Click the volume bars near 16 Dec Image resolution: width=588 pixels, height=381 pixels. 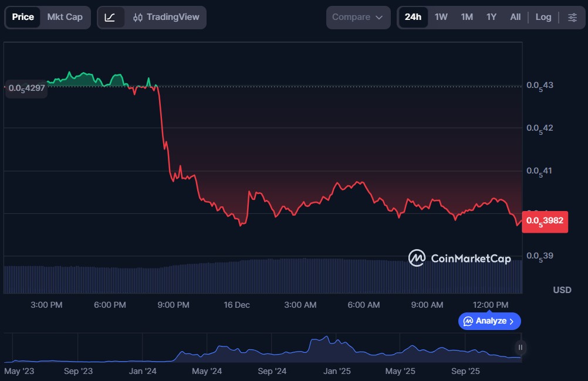tap(237, 275)
